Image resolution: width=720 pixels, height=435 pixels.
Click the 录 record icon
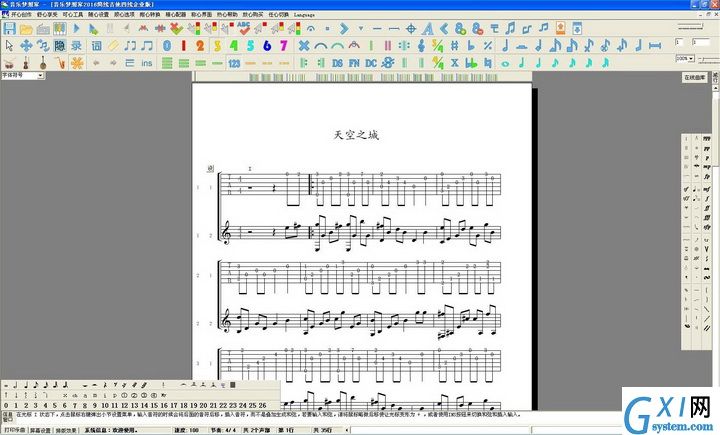pos(77,45)
